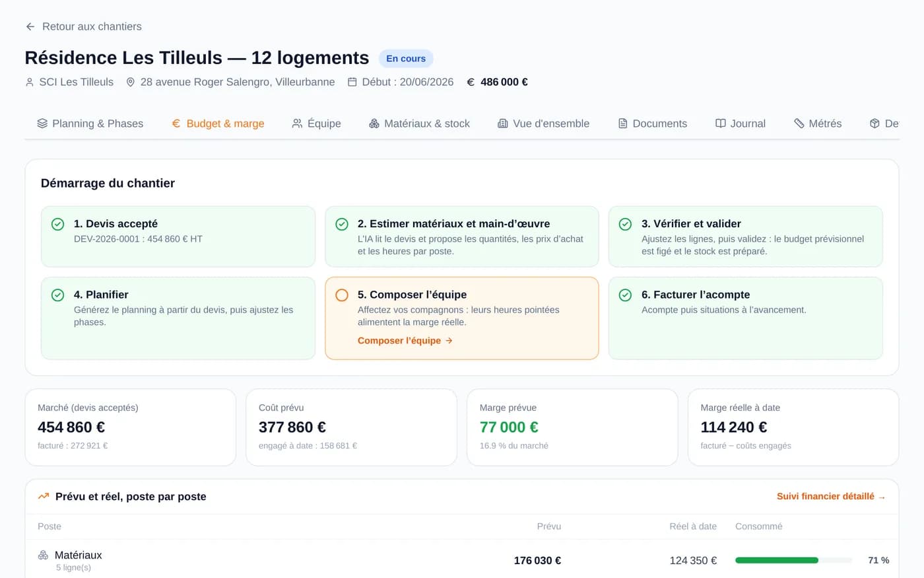Click the euro icon next to 486 000 €
Viewport: 924px width, 578px height.
pyautogui.click(x=471, y=83)
